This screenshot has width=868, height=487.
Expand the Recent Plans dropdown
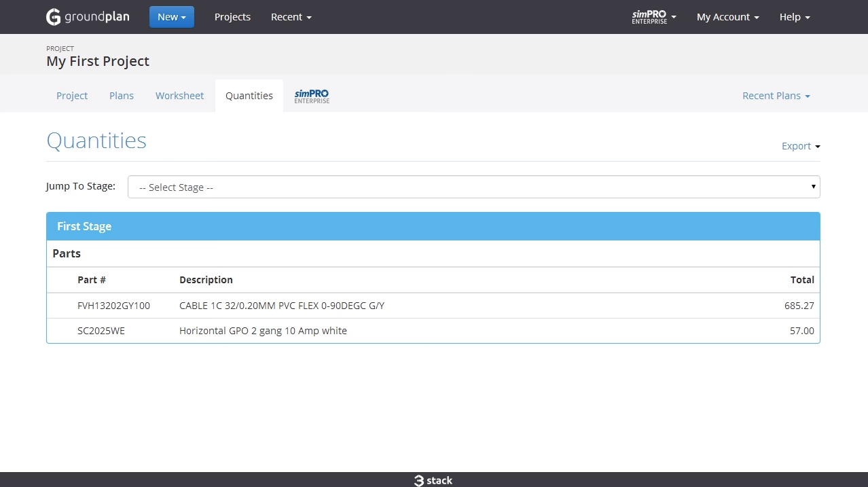[776, 96]
